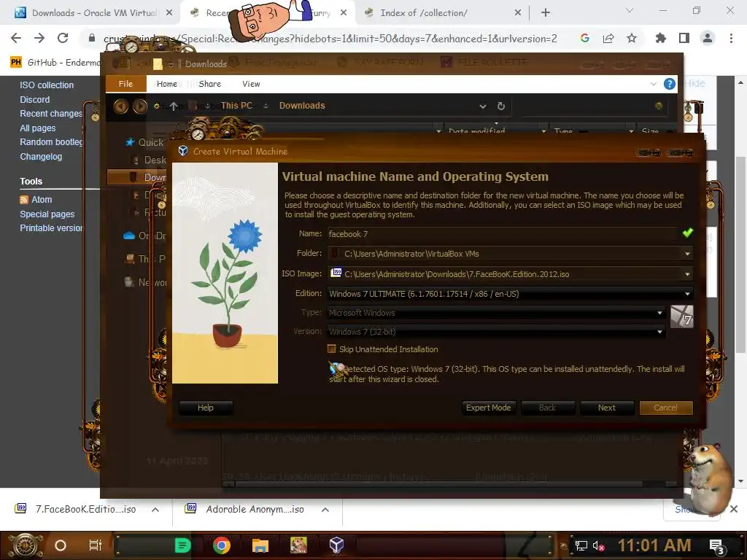Image resolution: width=747 pixels, height=560 pixels.
Task: Click the Back button in the wizard
Action: point(547,408)
